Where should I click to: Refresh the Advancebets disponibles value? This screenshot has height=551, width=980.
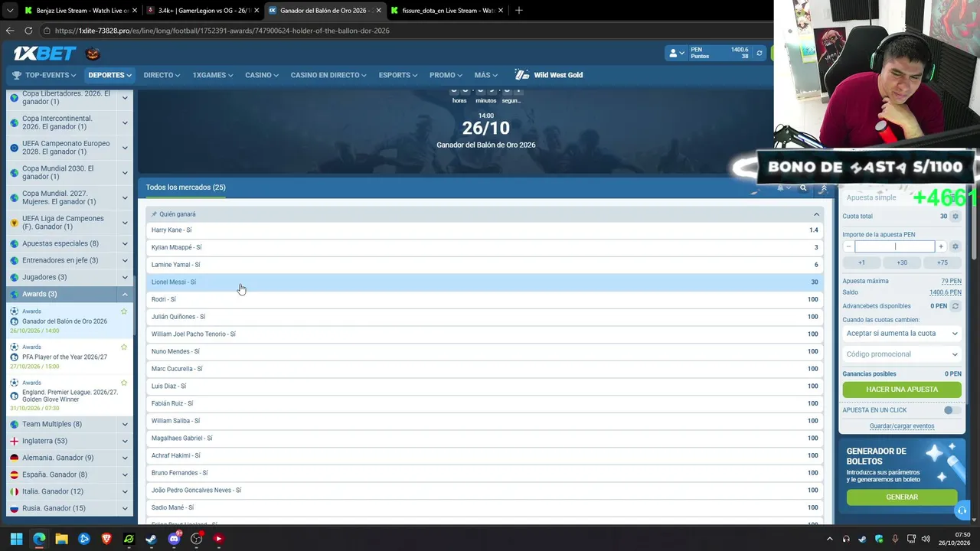tap(955, 306)
